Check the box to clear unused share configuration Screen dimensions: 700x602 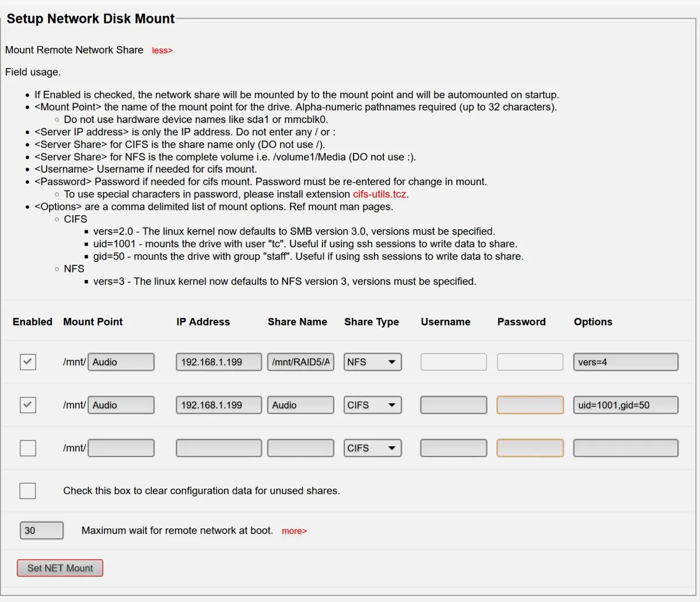coord(28,491)
